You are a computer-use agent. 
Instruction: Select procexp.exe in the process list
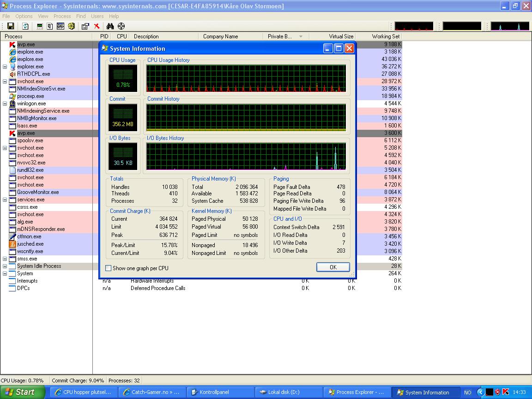[x=30, y=96]
